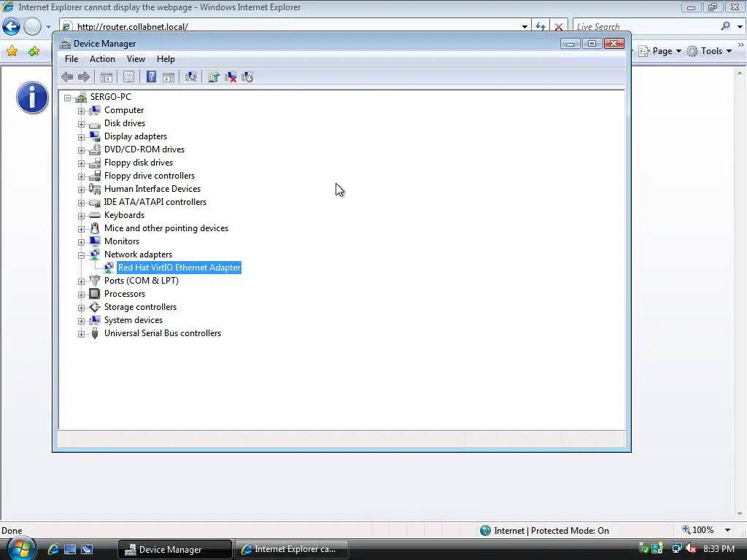Click the 8:33 PM clock in system tray
This screenshot has height=560, width=747.
pyautogui.click(x=719, y=549)
